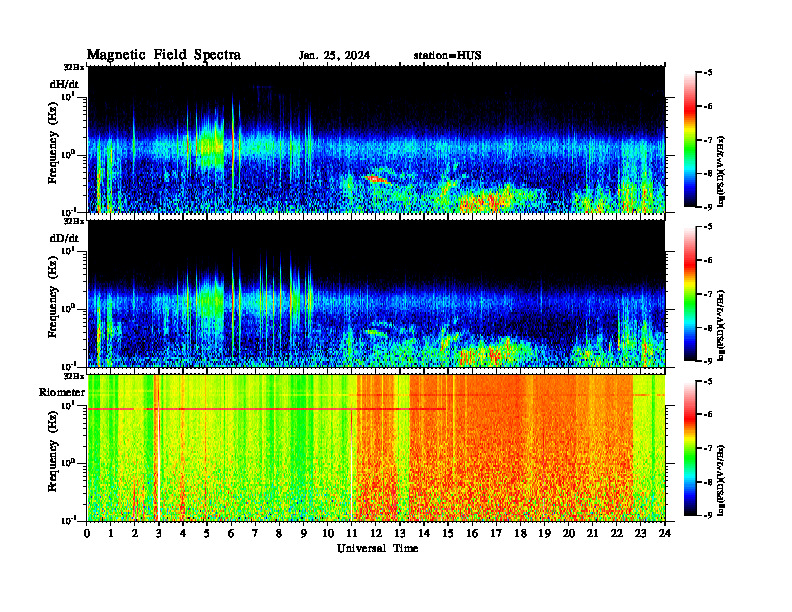This screenshot has width=792, height=612.
Task: Click hour "3" on the Universal Time axis
Action: click(x=159, y=533)
